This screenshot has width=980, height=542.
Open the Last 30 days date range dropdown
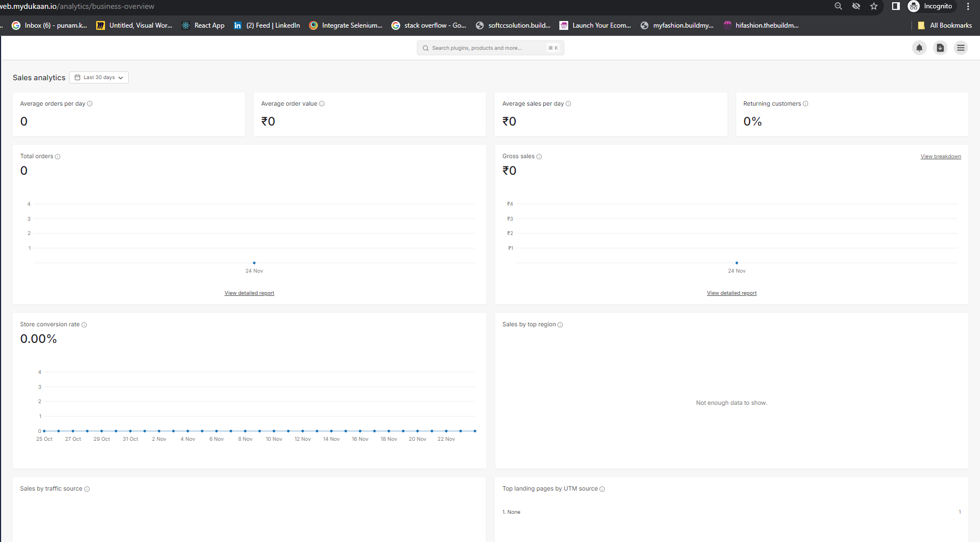pyautogui.click(x=99, y=77)
